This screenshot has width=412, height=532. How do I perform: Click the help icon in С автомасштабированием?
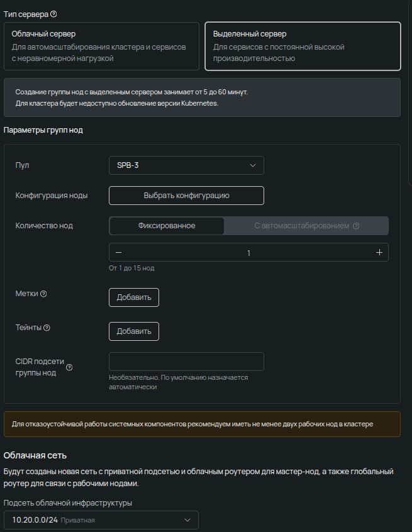[356, 226]
